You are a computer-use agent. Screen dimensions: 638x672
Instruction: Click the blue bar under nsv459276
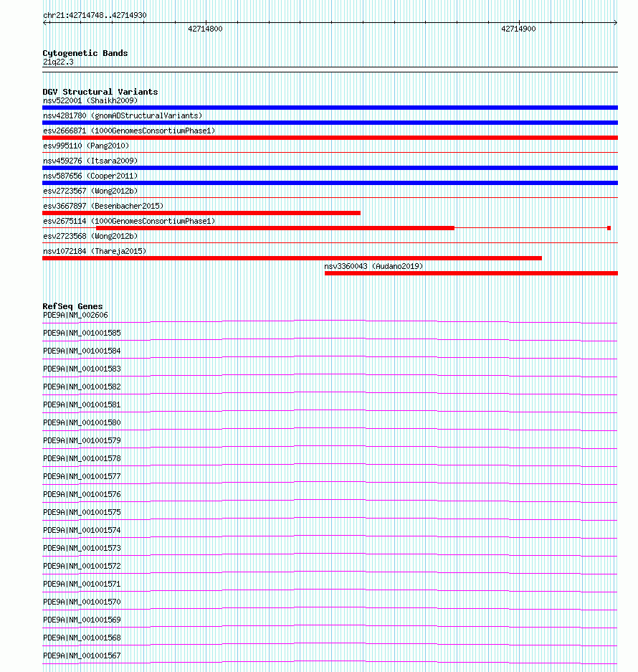(x=330, y=168)
